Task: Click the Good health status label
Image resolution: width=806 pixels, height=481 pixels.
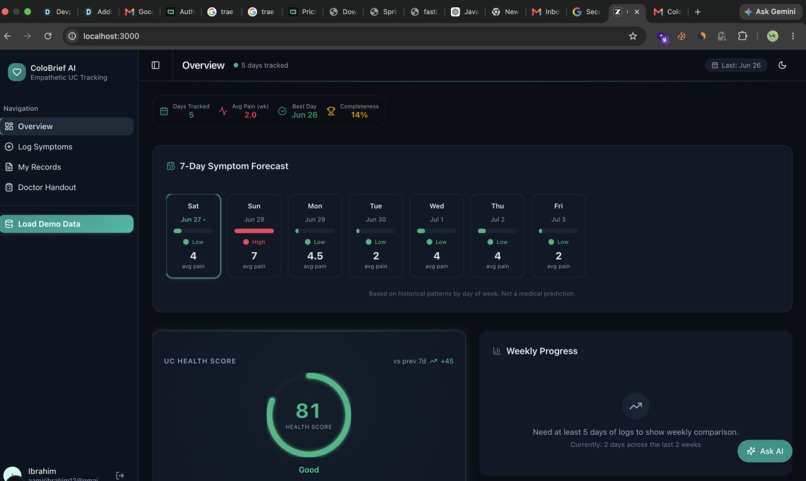Action: (x=308, y=470)
